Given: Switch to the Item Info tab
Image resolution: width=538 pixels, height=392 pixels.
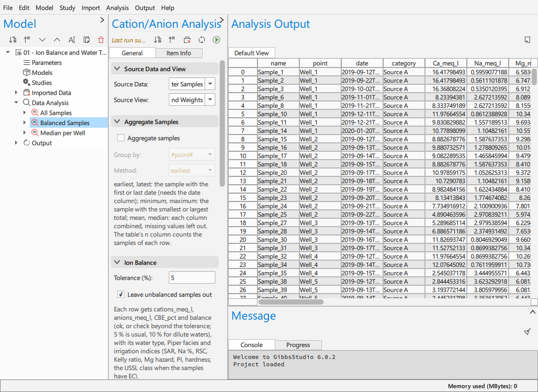Looking at the screenshot, I should pyautogui.click(x=179, y=53).
